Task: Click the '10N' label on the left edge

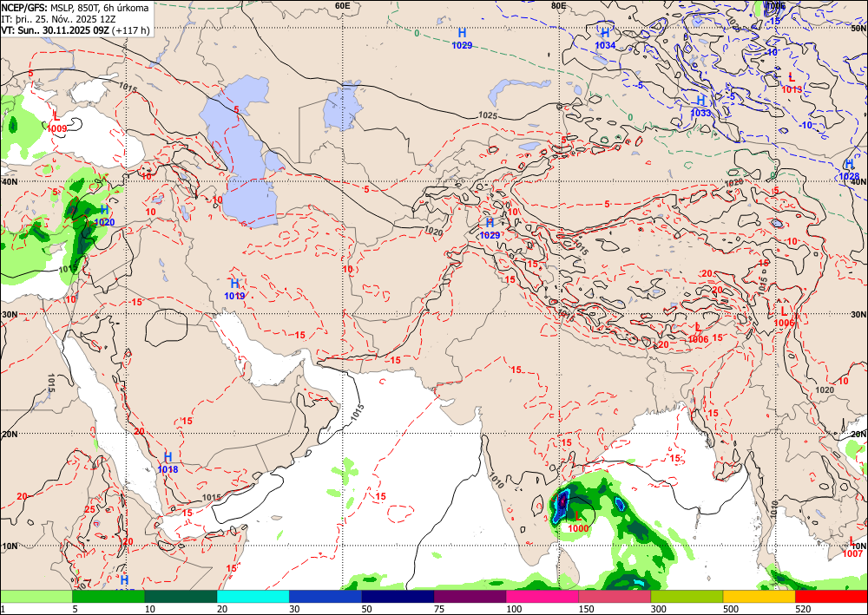Action: tap(9, 546)
